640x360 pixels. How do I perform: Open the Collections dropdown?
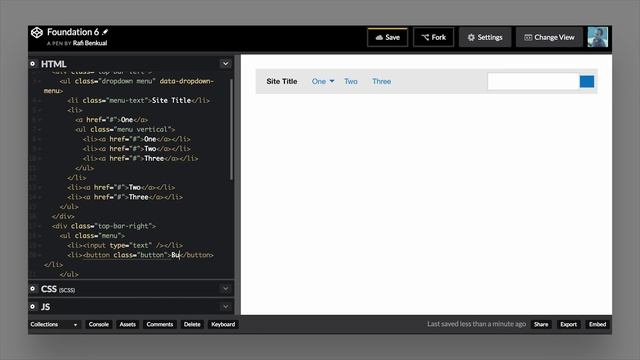click(x=54, y=324)
